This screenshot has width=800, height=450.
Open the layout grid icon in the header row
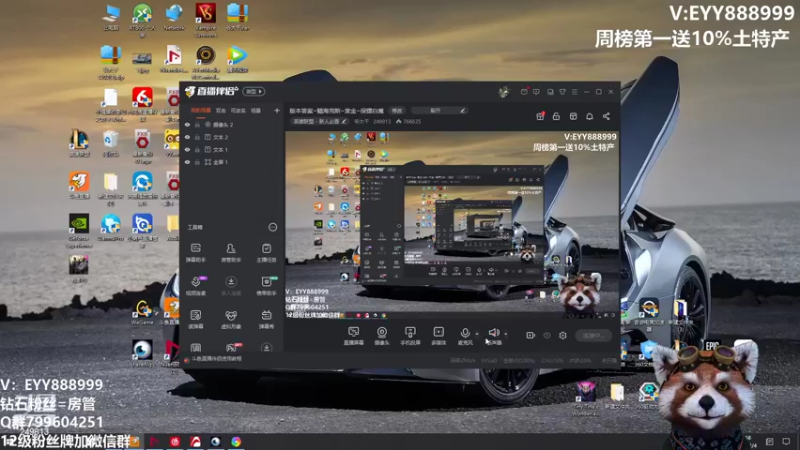(x=573, y=116)
